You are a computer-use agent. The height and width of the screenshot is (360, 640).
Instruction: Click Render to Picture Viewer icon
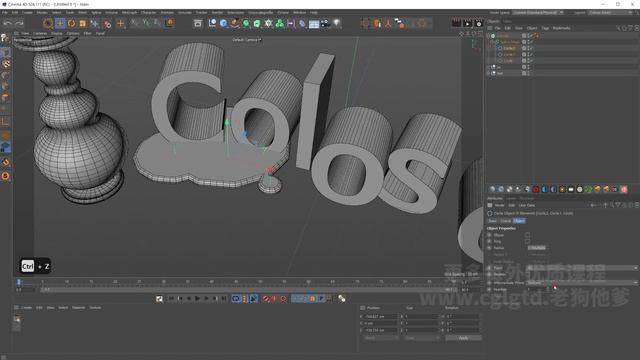468,24
